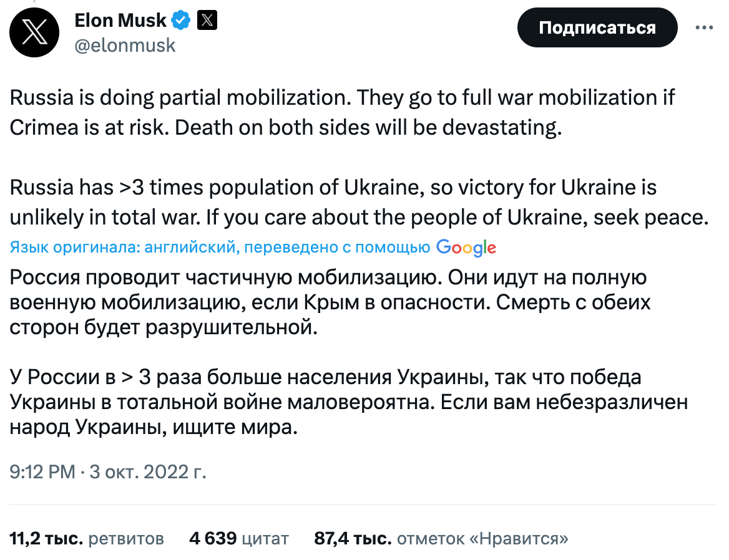
Task: Click the Язык оригинала translation notice link
Action: (220, 247)
